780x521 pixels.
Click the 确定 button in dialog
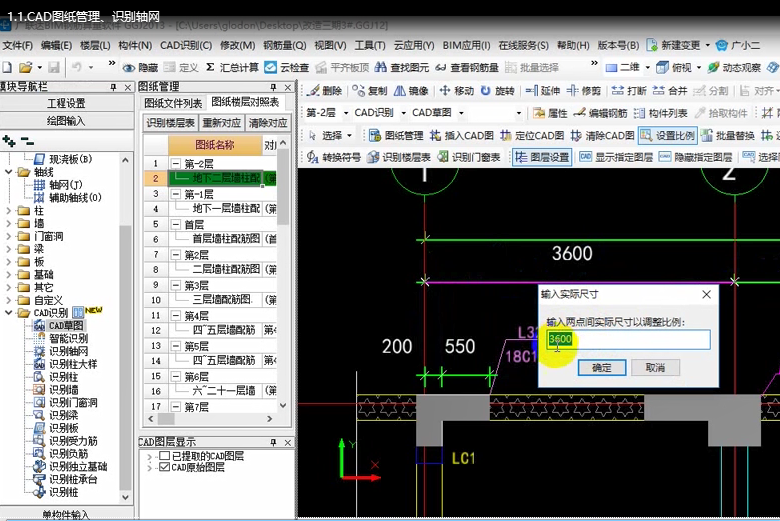pyautogui.click(x=601, y=368)
